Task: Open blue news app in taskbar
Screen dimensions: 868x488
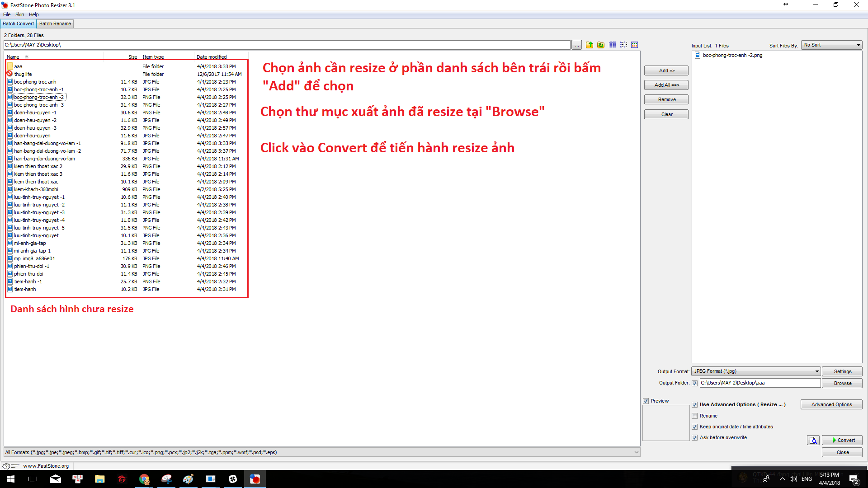Action: (x=211, y=479)
